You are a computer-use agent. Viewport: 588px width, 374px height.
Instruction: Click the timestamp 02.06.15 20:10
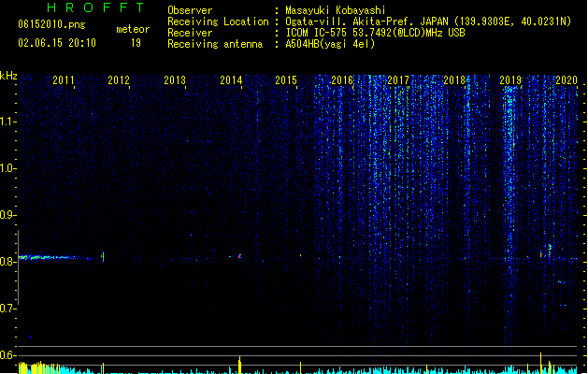pyautogui.click(x=57, y=43)
